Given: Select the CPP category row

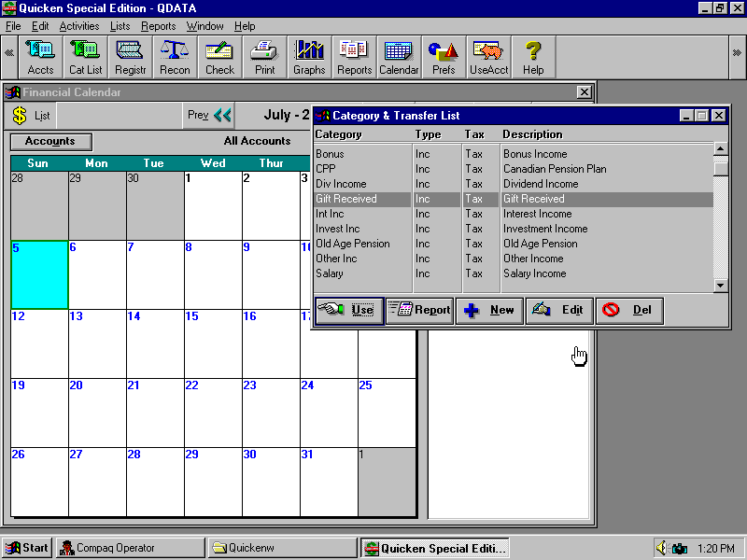Looking at the screenshot, I should 514,169.
